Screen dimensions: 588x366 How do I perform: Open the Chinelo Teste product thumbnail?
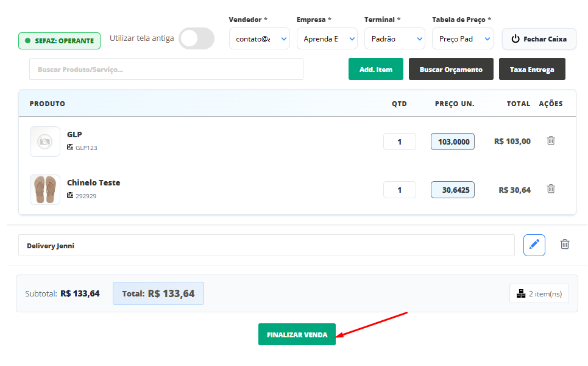pyautogui.click(x=45, y=190)
